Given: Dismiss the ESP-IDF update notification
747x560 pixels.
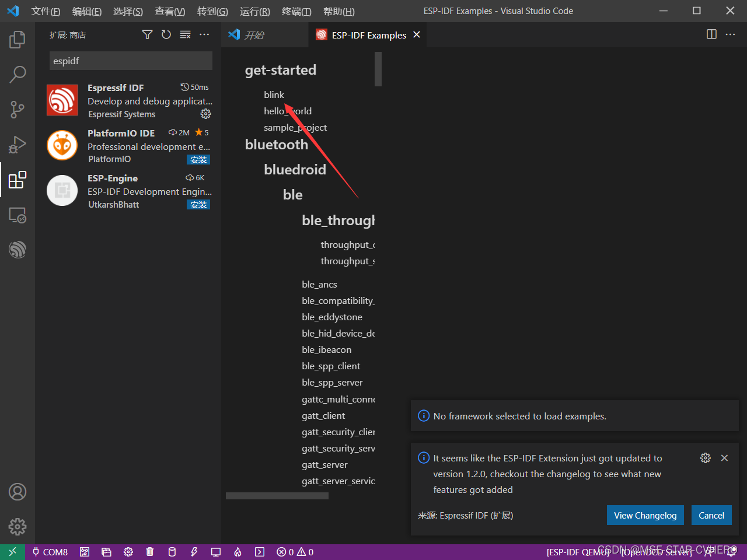Looking at the screenshot, I should [724, 458].
